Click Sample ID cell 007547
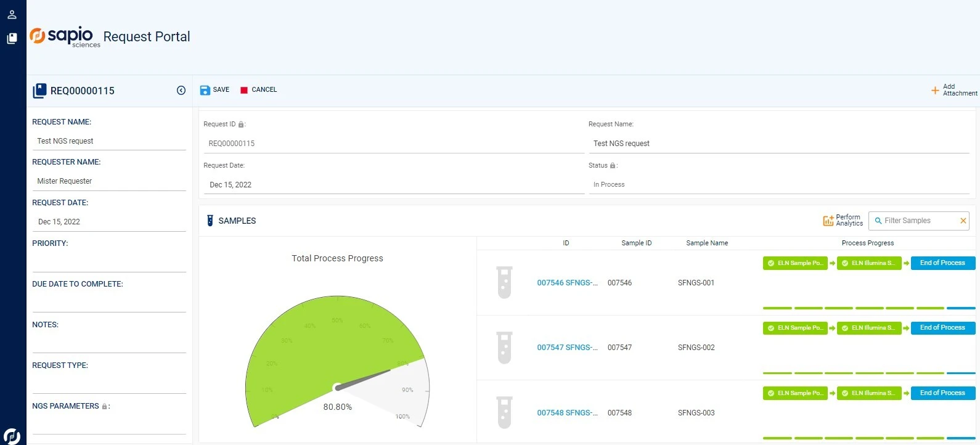 [x=619, y=348]
